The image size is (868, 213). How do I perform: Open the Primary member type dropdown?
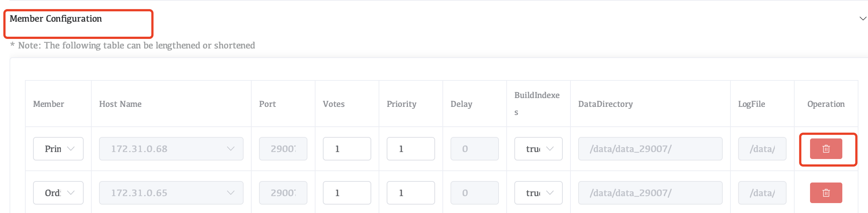point(58,149)
